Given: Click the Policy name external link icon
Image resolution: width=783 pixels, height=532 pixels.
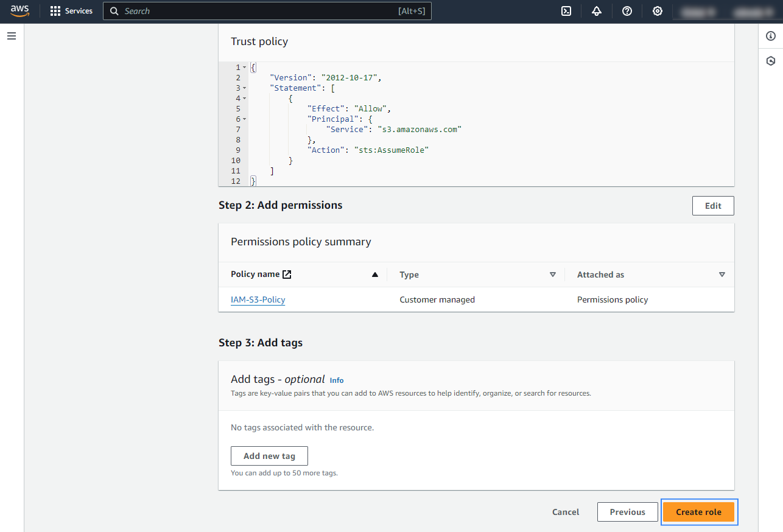Looking at the screenshot, I should [x=287, y=275].
